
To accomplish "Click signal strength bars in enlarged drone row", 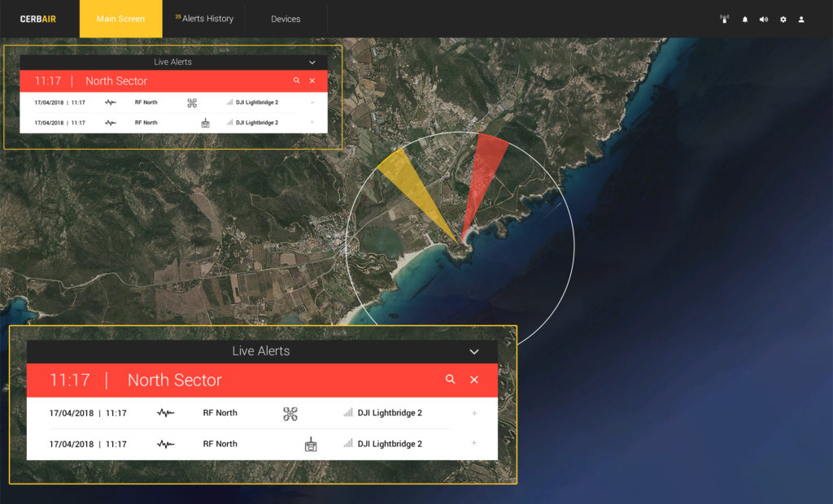I will point(348,412).
